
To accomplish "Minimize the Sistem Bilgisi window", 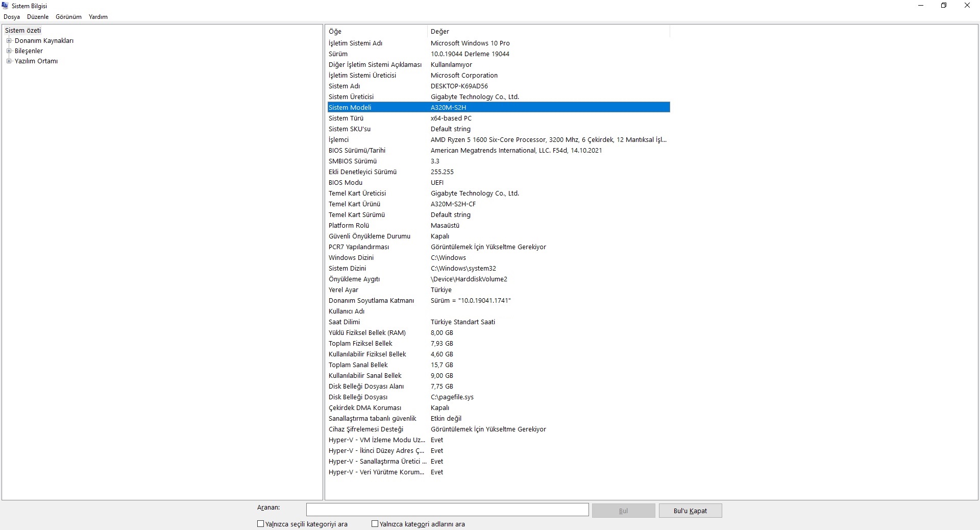I will (x=921, y=6).
